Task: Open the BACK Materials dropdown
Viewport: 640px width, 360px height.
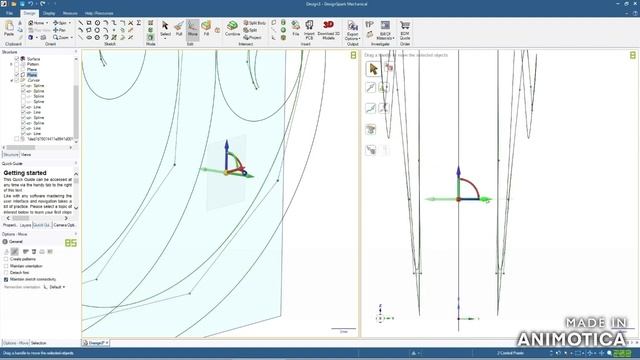Action: pyautogui.click(x=393, y=38)
